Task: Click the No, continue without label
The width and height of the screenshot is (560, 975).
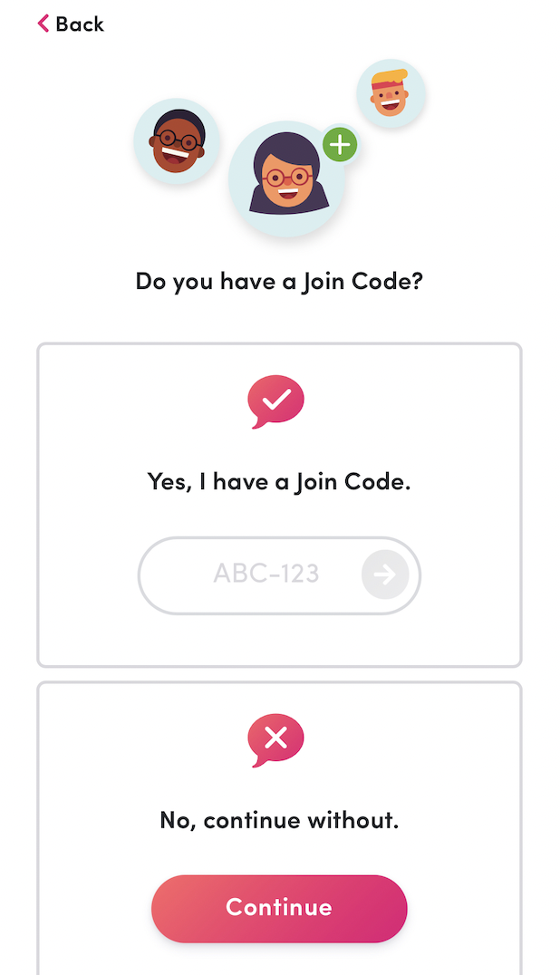Action: (278, 819)
